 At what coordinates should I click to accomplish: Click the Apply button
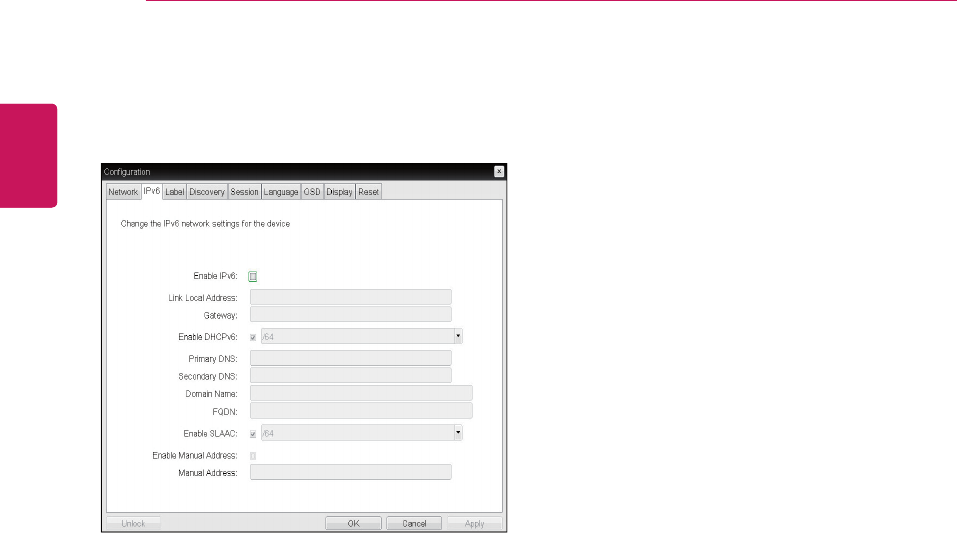coord(474,523)
